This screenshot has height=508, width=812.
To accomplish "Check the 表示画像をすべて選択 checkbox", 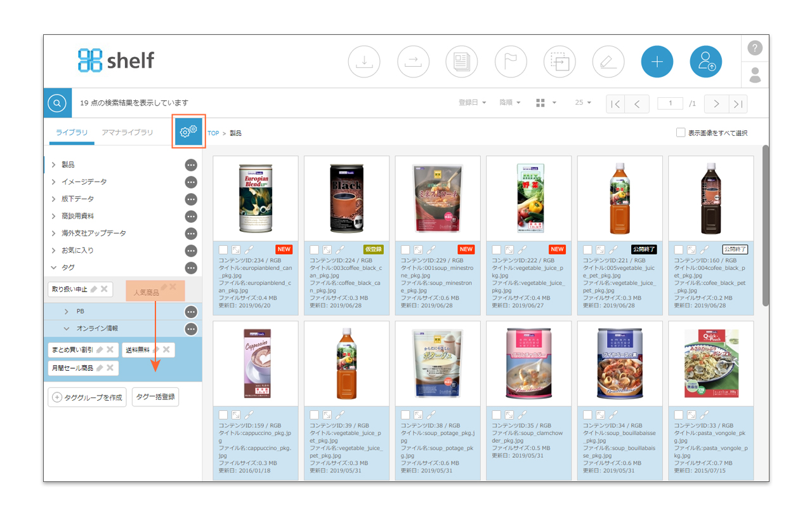I will coord(681,133).
